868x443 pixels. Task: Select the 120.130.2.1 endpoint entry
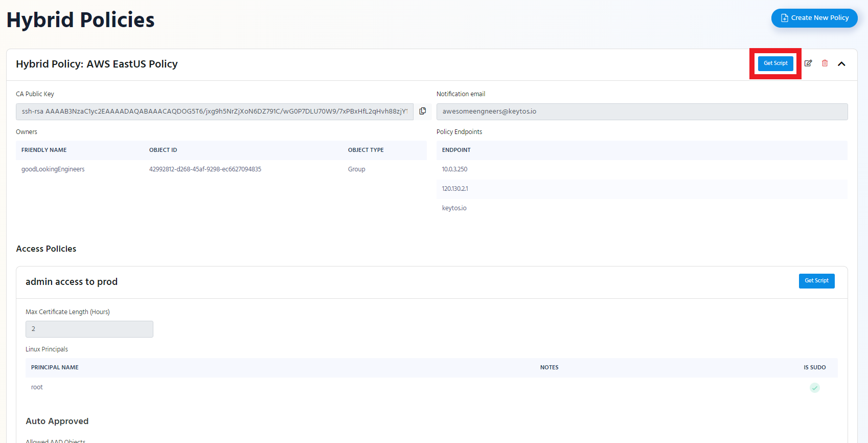(x=455, y=189)
